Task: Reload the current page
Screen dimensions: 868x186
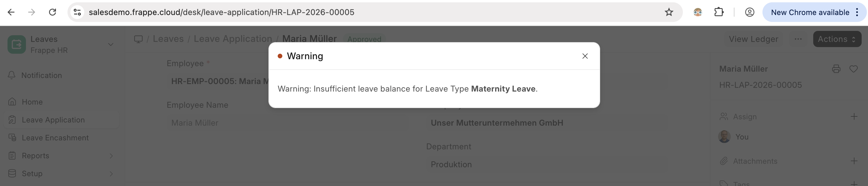Action: 52,12
